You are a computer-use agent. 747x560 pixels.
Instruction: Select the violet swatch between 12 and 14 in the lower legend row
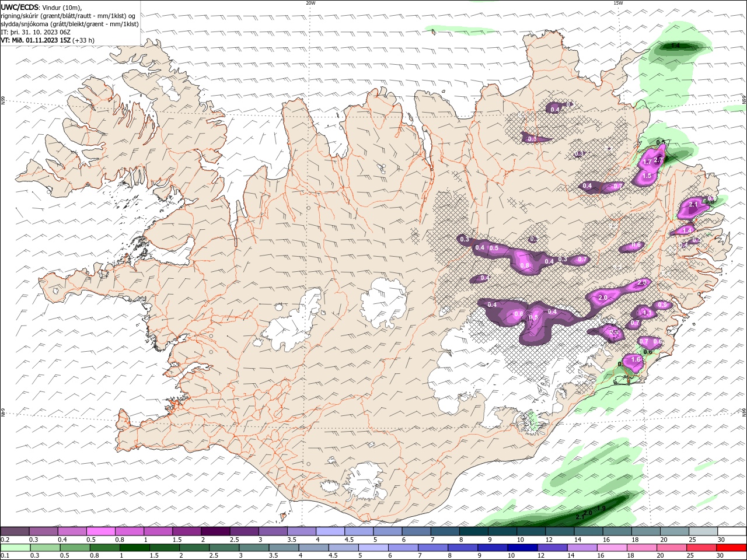pos(552,548)
